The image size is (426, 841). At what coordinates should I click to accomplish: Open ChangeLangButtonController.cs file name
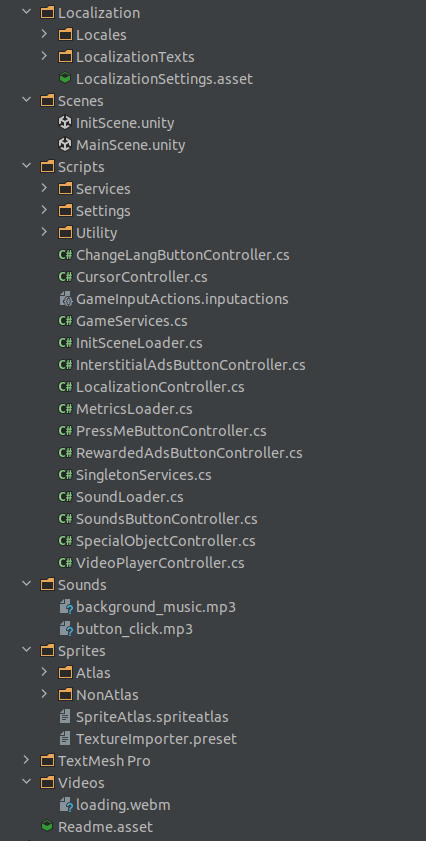(182, 255)
